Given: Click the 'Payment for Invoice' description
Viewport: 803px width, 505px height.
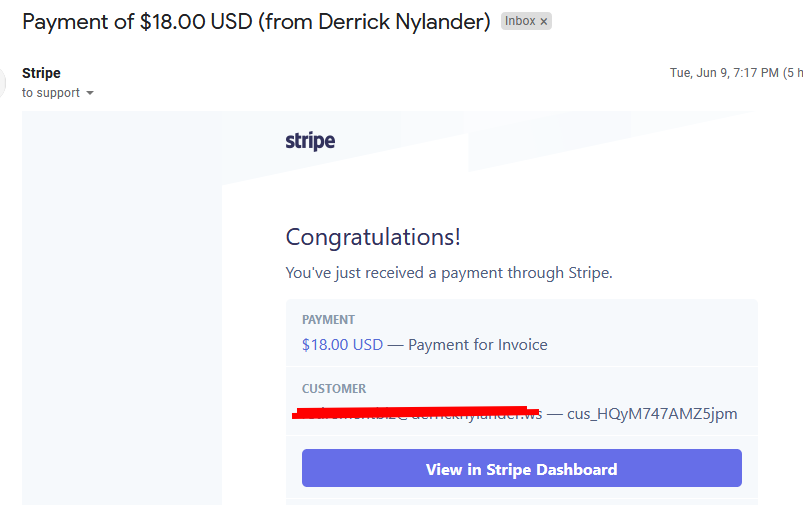Looking at the screenshot, I should 477,345.
